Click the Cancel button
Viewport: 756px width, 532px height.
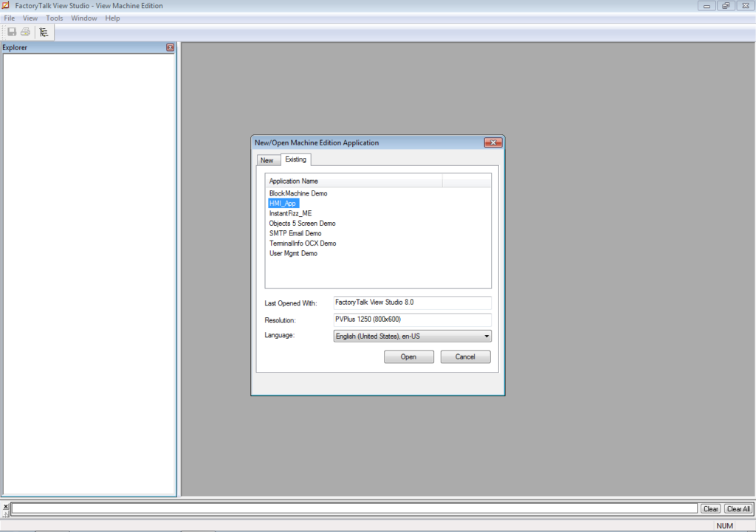pyautogui.click(x=465, y=356)
